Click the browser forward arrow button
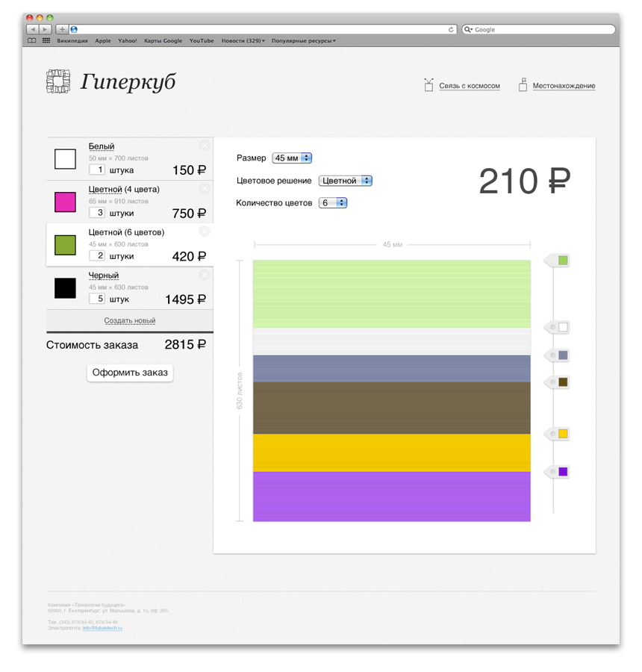The image size is (642, 672). coord(45,29)
